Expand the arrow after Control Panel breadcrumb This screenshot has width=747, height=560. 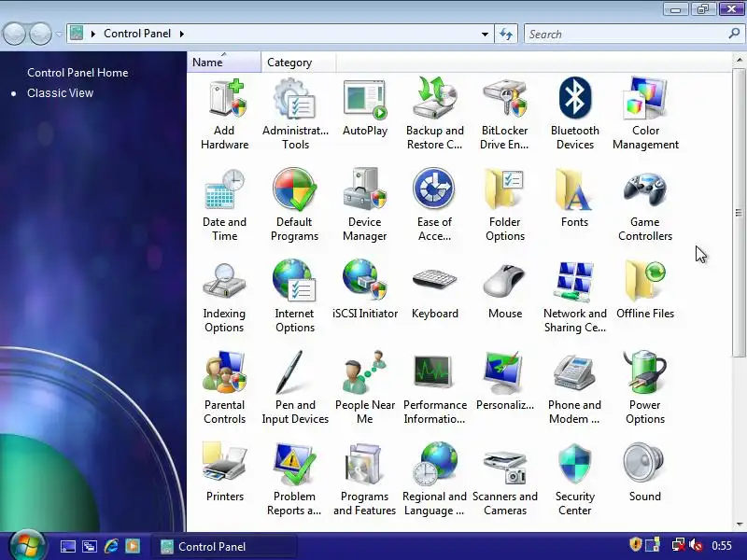181,34
